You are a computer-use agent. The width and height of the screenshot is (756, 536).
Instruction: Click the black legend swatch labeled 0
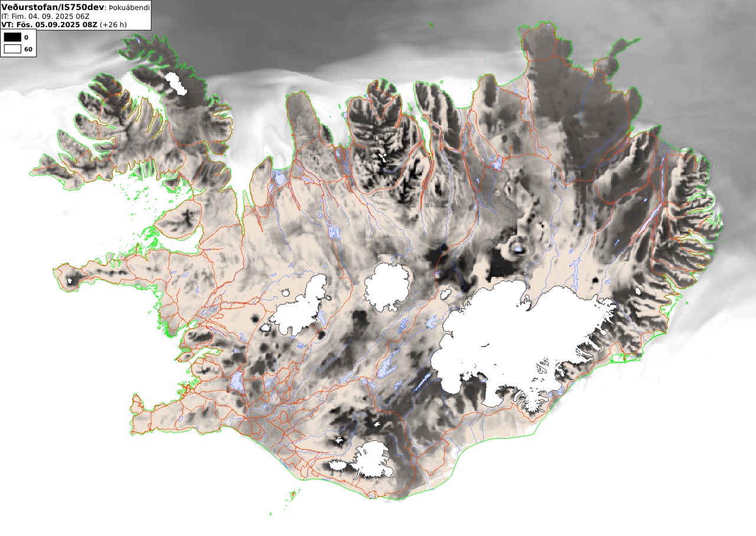click(x=12, y=37)
